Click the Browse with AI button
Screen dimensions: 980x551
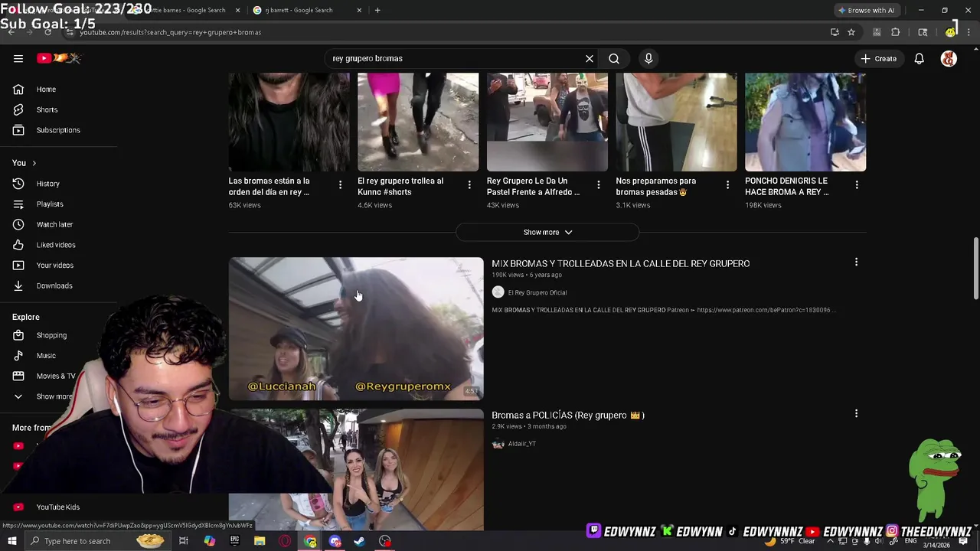click(866, 10)
